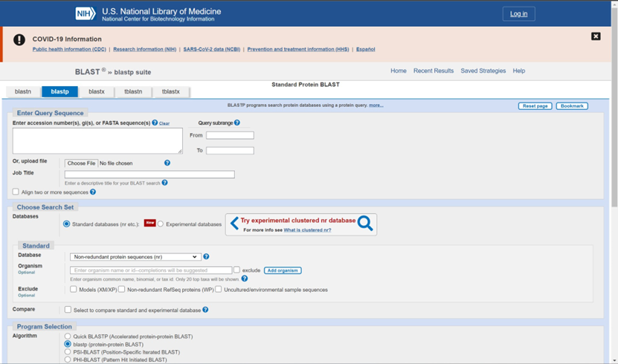This screenshot has height=364, width=618.
Task: Open Public health information (CDC) link
Action: pyautogui.click(x=69, y=49)
